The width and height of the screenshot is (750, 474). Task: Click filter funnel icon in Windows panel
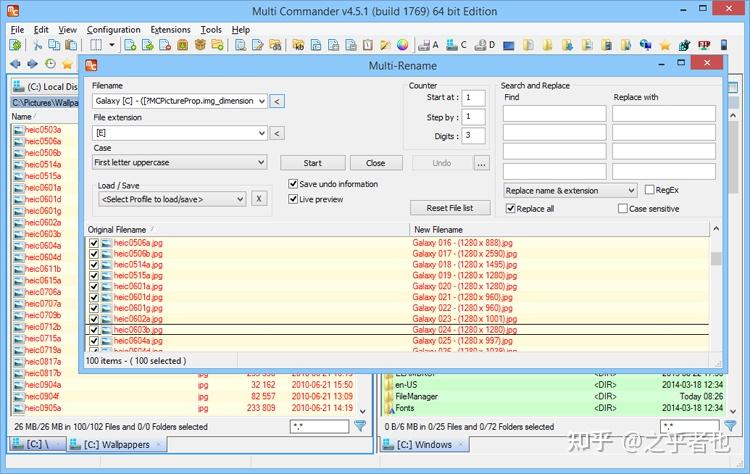click(730, 425)
